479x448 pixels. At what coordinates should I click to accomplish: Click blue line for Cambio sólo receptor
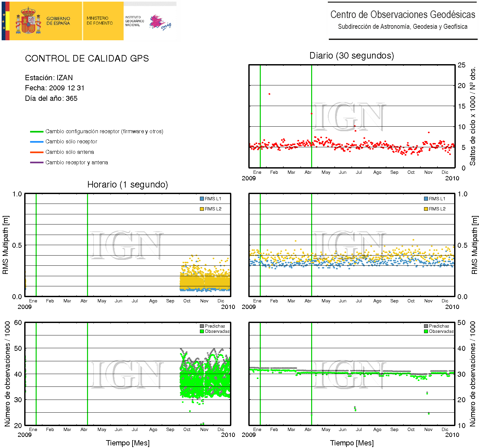[37, 142]
